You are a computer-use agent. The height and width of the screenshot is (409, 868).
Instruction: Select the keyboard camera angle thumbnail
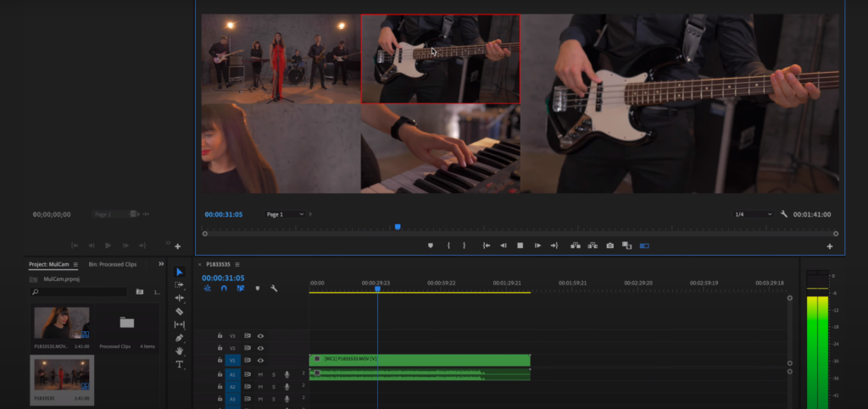click(x=440, y=148)
